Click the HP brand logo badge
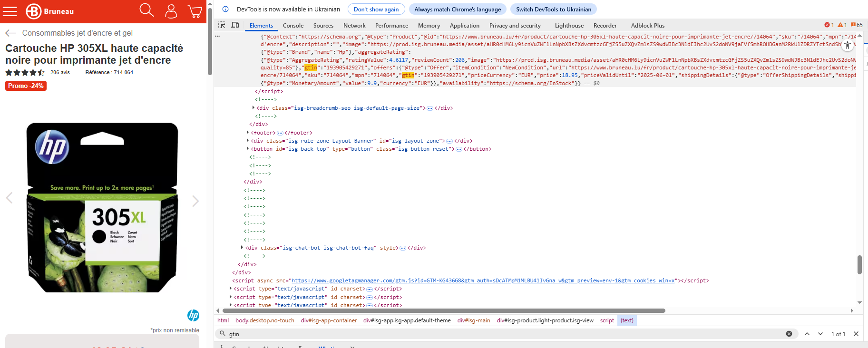 point(193,315)
